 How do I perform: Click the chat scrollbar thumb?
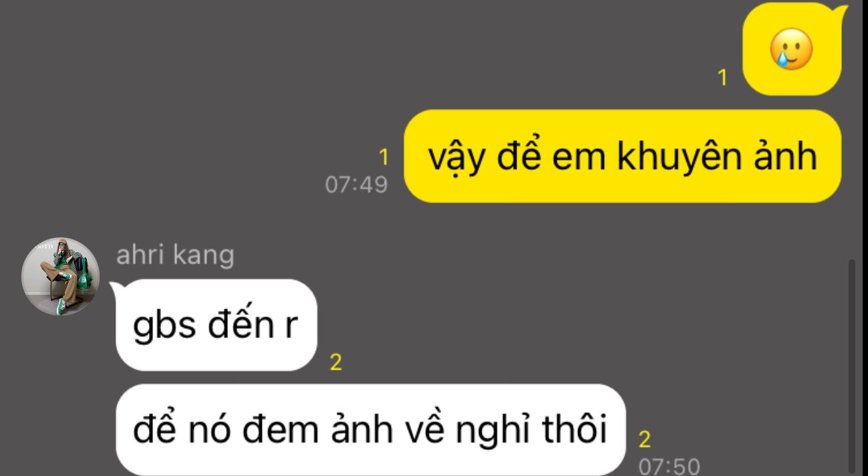click(851, 366)
